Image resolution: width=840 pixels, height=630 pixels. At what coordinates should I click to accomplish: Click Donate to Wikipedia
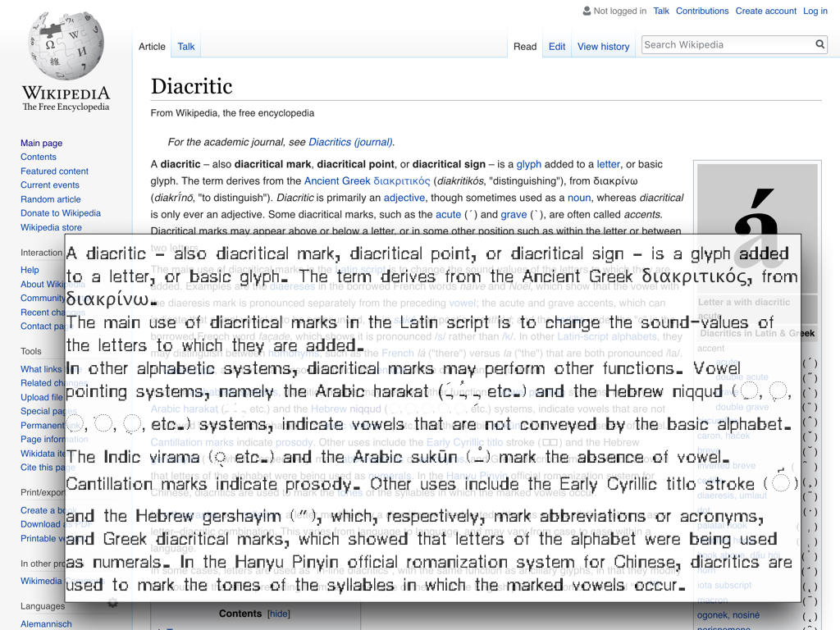coord(61,213)
